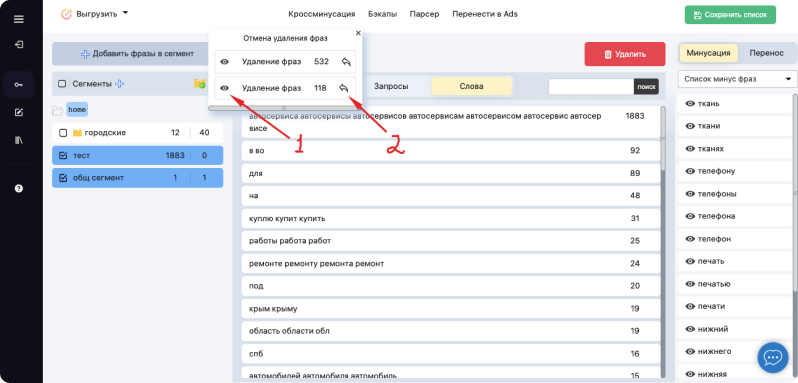The height and width of the screenshot is (383, 798).
Task: Toggle eye icon for нижний
Action: pos(691,329)
